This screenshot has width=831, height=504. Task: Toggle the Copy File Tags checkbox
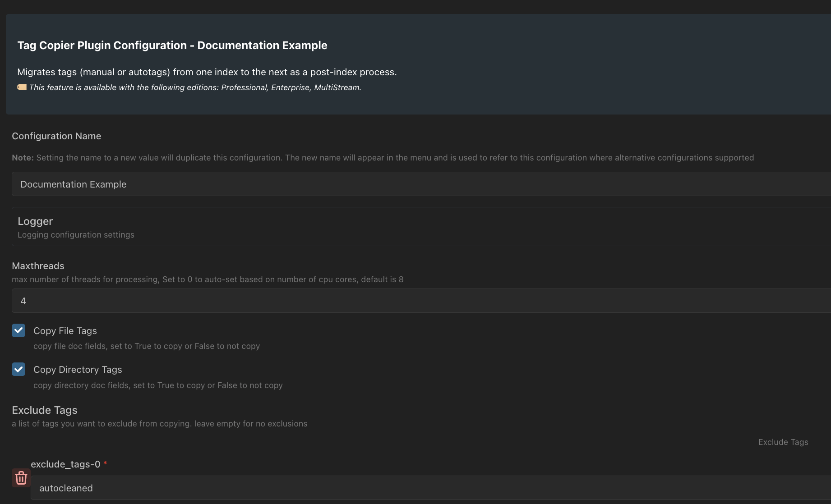pyautogui.click(x=18, y=330)
